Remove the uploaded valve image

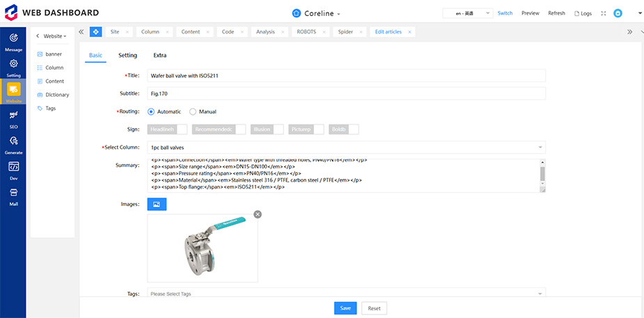(258, 214)
